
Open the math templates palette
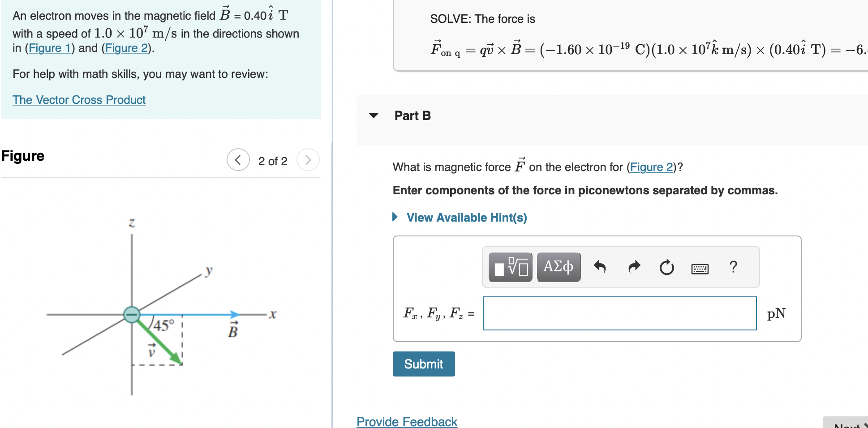point(510,267)
